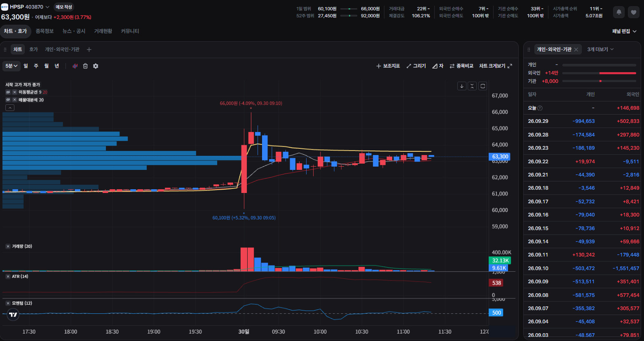Image resolution: width=644 pixels, height=341 pixels.
Task: Switch to the 종목정보 tab
Action: click(x=44, y=31)
